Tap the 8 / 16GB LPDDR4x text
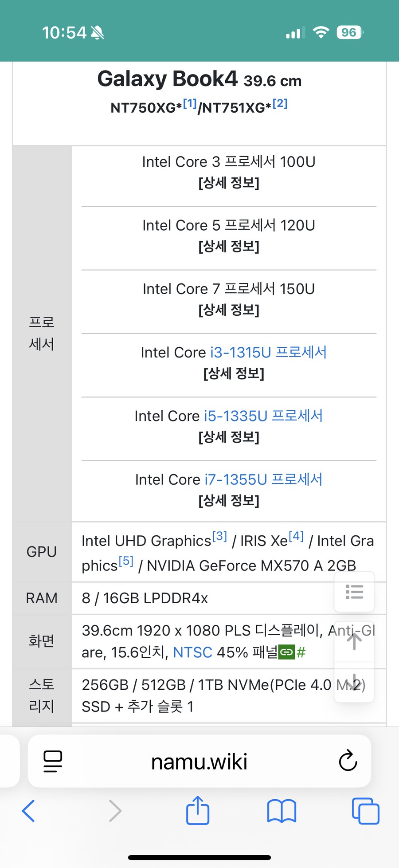Image resolution: width=399 pixels, height=868 pixels. click(x=145, y=598)
